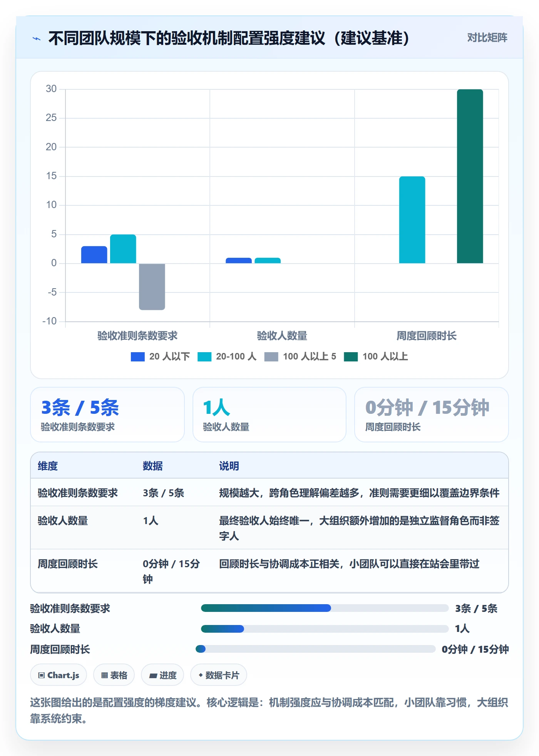Click x-axis label 验收人数量

tap(282, 336)
